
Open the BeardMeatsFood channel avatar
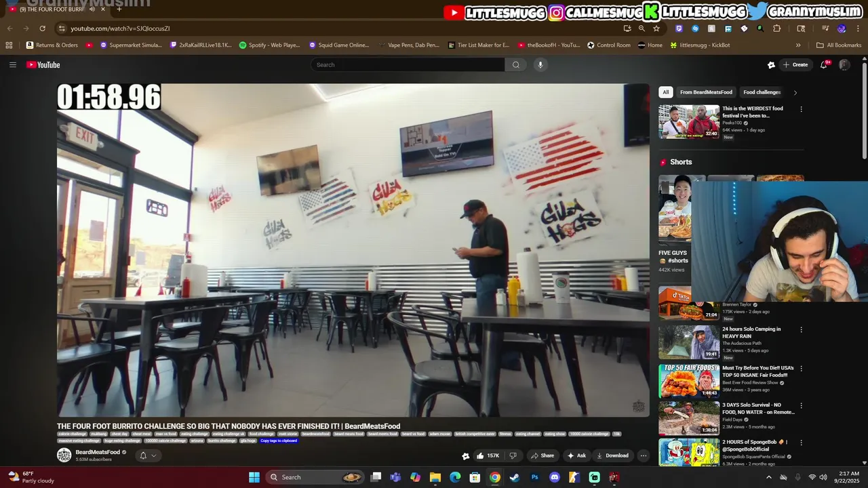click(64, 455)
